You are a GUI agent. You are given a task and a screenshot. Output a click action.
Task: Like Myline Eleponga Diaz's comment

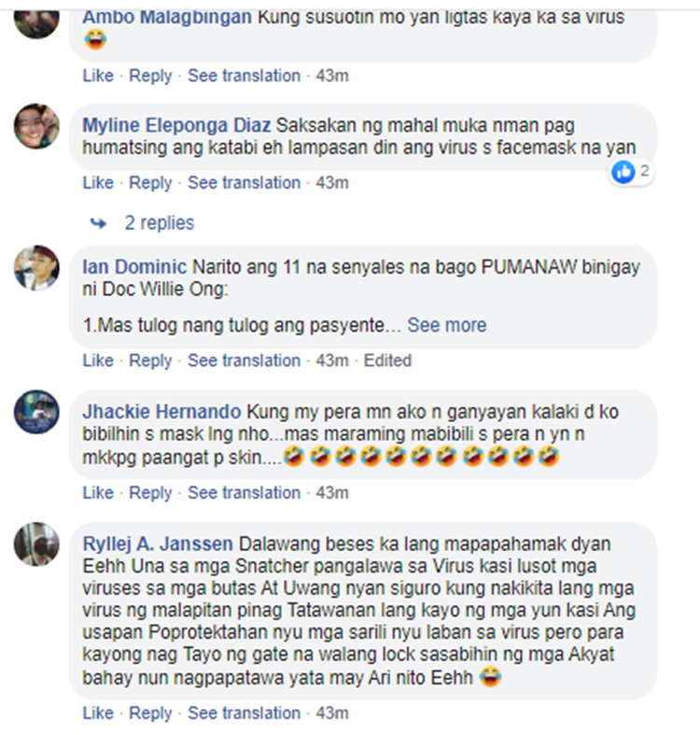(98, 182)
